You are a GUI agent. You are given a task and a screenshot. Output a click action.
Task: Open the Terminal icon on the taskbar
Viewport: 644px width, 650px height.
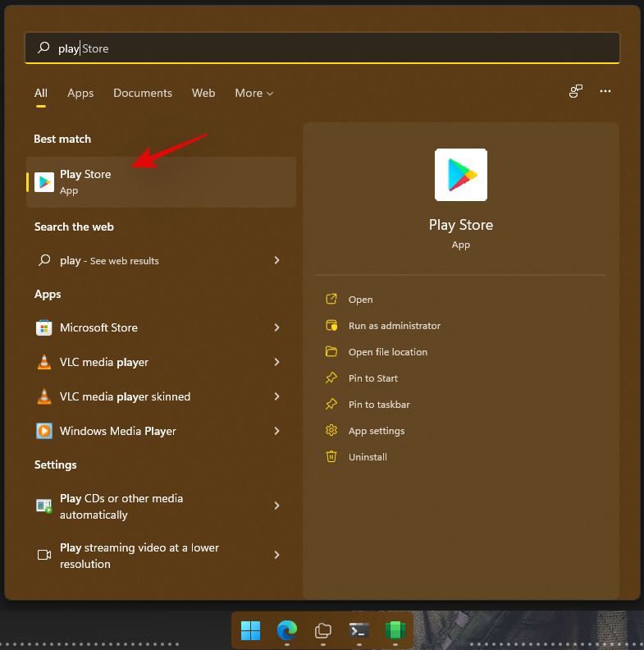pyautogui.click(x=359, y=630)
